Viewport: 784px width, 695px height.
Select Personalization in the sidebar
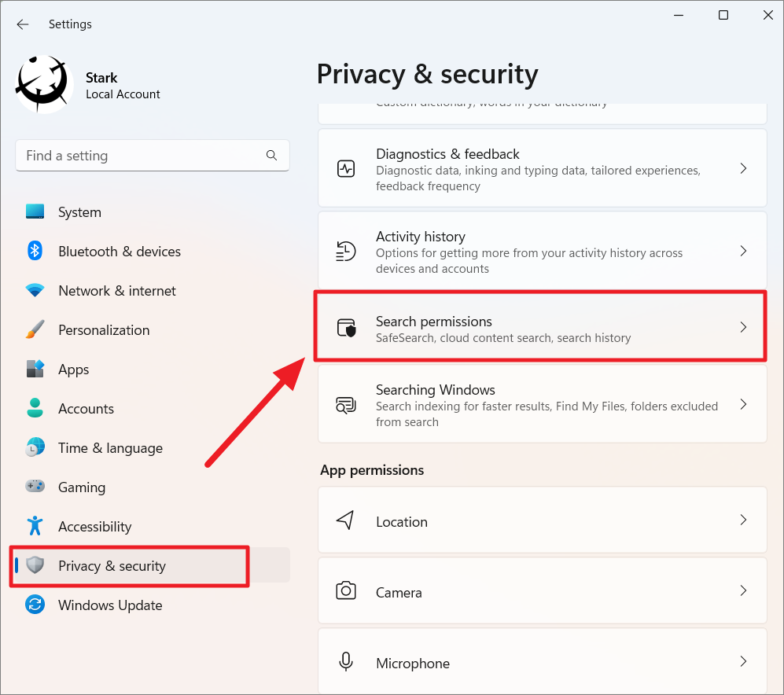(x=104, y=330)
